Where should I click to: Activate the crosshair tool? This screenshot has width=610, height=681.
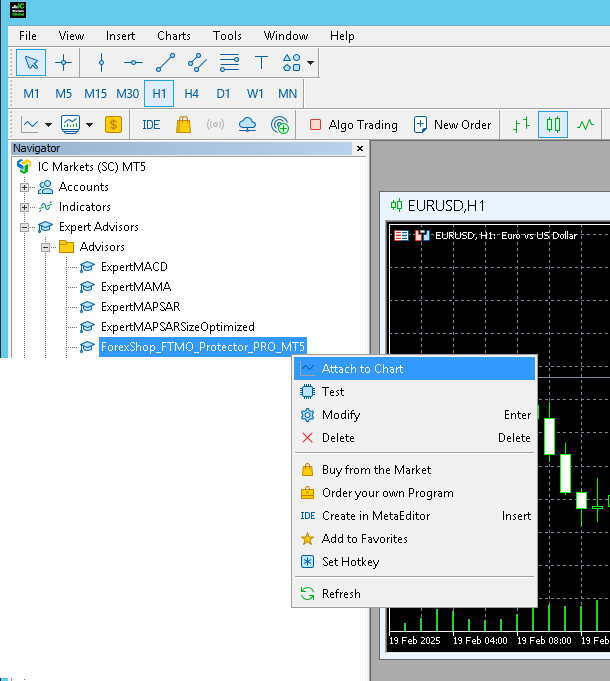(63, 63)
